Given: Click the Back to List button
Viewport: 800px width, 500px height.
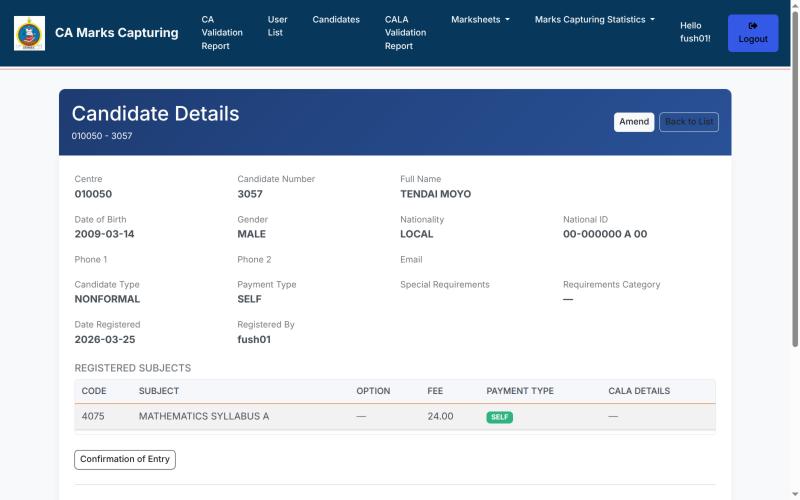Looking at the screenshot, I should pyautogui.click(x=689, y=122).
